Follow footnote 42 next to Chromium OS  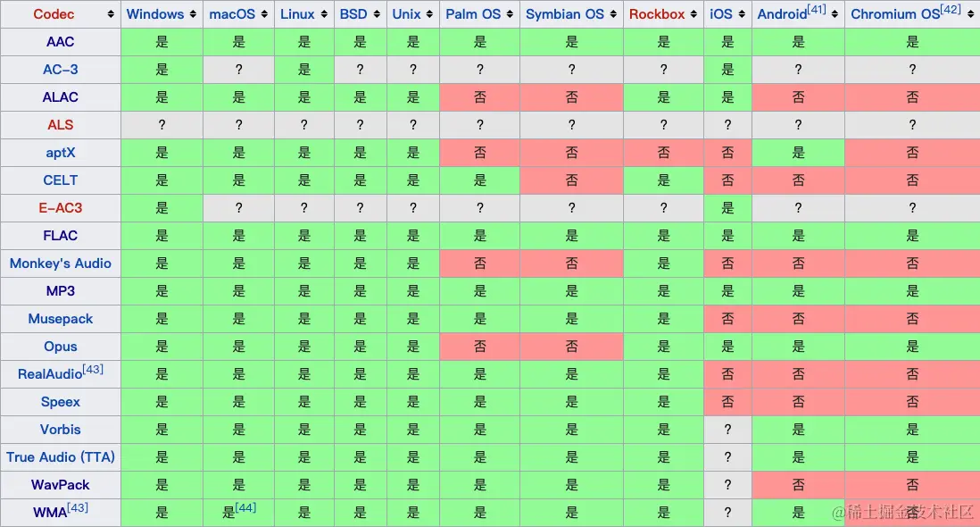coord(951,9)
